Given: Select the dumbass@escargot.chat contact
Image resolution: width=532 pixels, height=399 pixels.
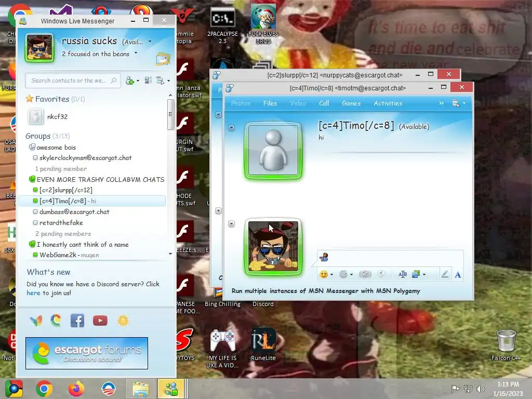Looking at the screenshot, I should tap(74, 212).
